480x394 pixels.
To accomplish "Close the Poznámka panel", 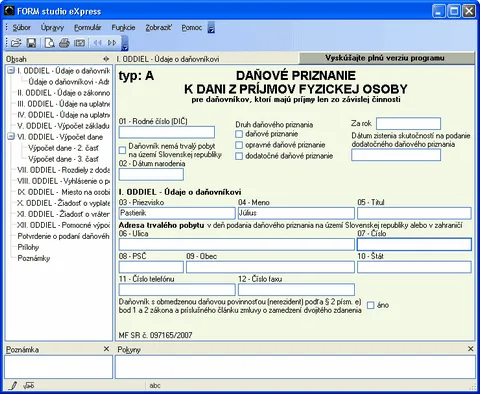I will click(106, 349).
